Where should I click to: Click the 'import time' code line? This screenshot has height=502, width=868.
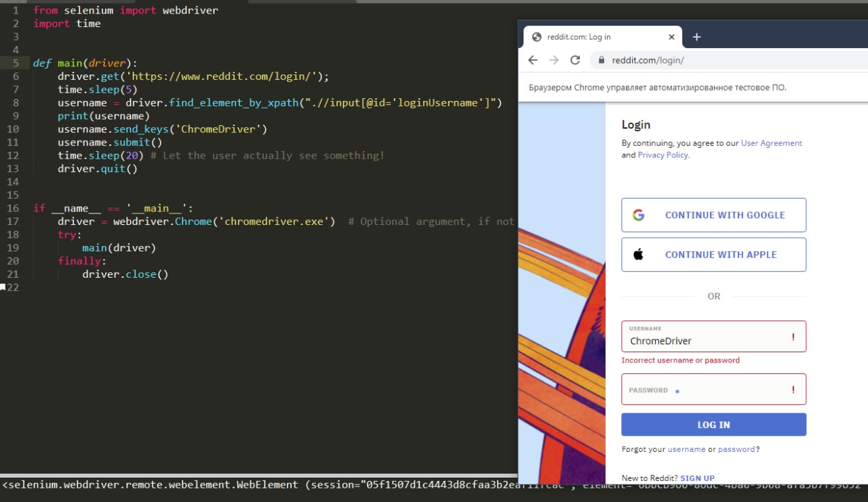pyautogui.click(x=67, y=24)
